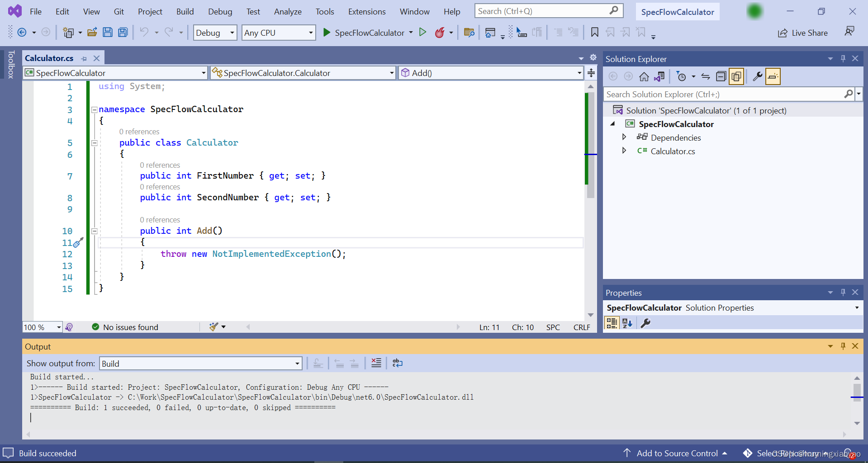Click the Hot Reload flame icon
The height and width of the screenshot is (463, 868).
(440, 32)
